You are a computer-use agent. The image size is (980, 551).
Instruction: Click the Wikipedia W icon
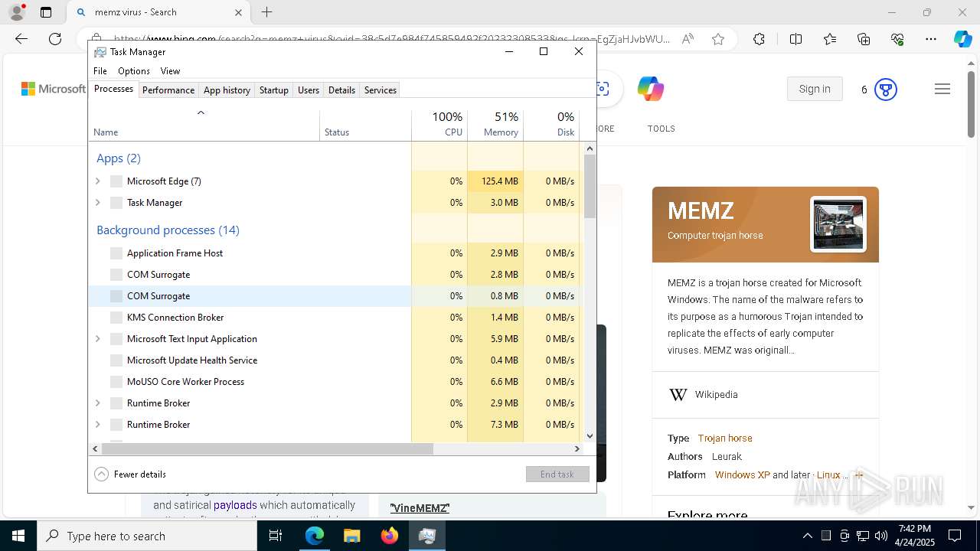(678, 395)
